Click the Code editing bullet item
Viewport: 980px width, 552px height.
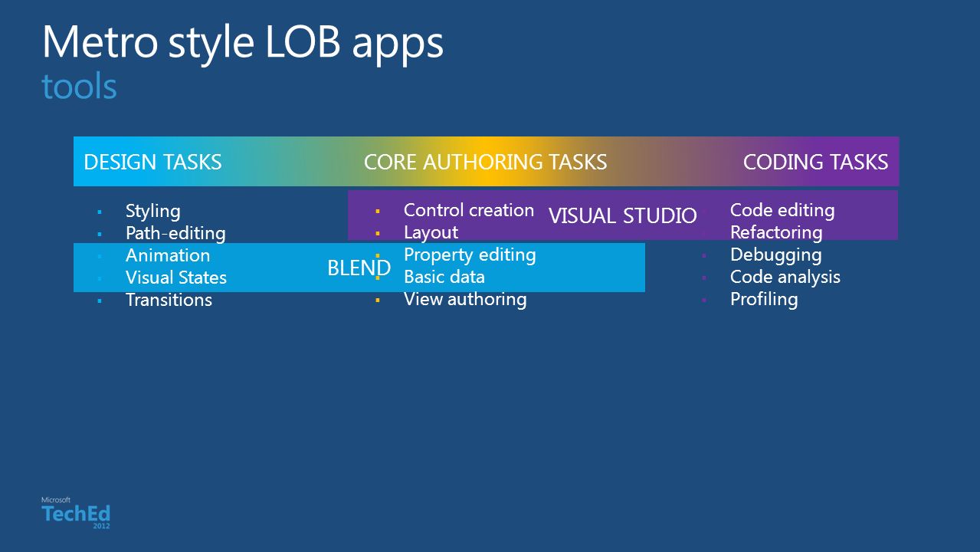pyautogui.click(x=782, y=210)
